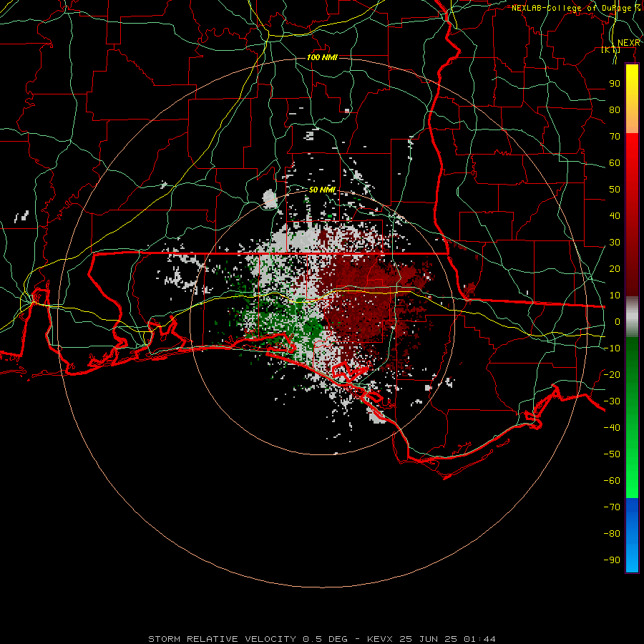Click the -60 value on velocity scale
The image size is (644, 644).
point(612,481)
